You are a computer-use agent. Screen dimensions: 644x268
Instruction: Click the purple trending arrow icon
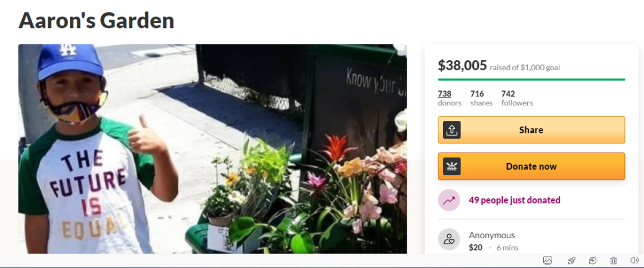point(449,200)
